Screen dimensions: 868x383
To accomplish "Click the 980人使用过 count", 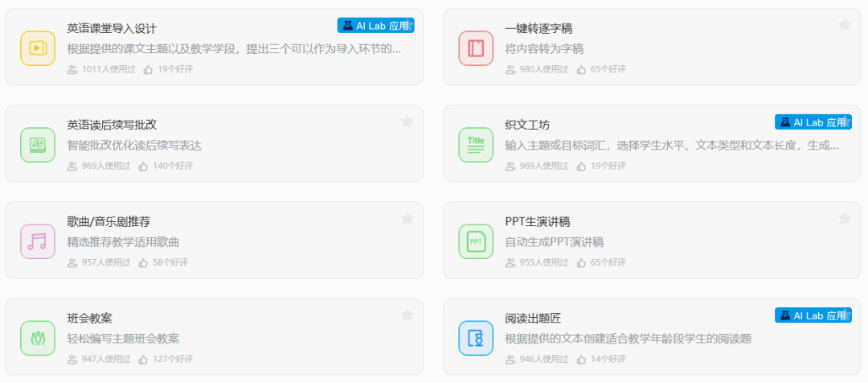I will 544,69.
